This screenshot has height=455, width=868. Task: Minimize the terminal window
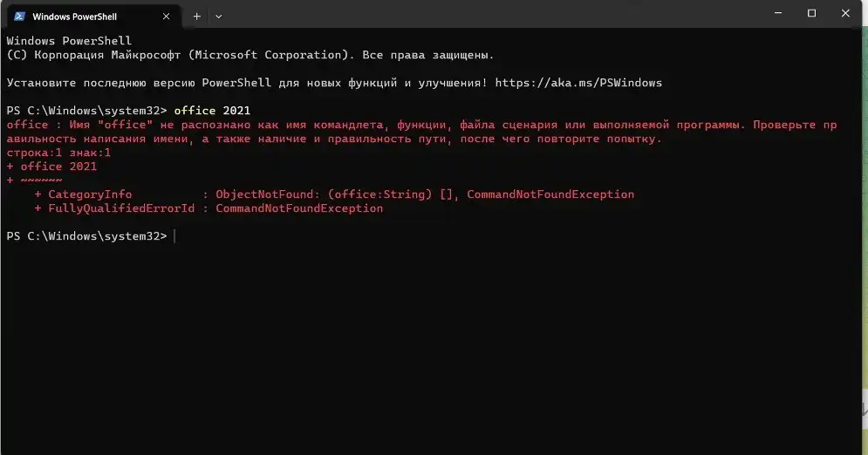click(778, 13)
